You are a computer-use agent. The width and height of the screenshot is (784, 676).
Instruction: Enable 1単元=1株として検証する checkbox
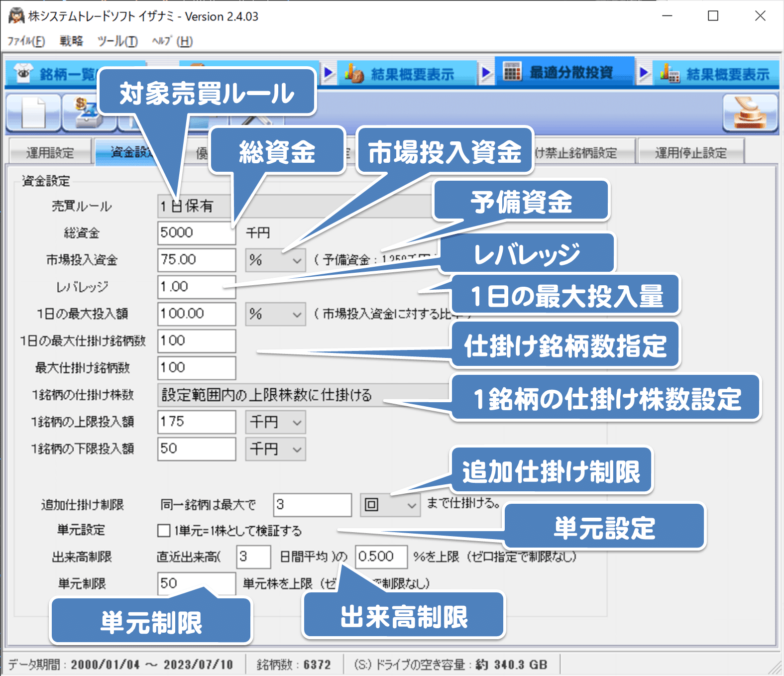click(x=164, y=531)
